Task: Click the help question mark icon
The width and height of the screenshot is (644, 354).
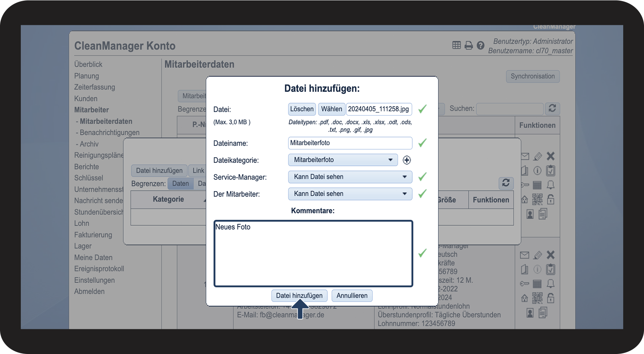Action: click(480, 45)
